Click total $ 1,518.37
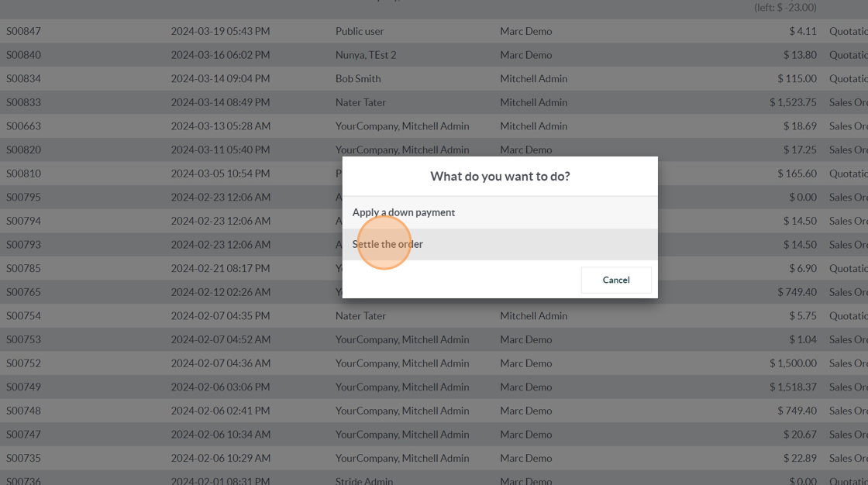Screen dimensions: 868x485 pos(793,387)
